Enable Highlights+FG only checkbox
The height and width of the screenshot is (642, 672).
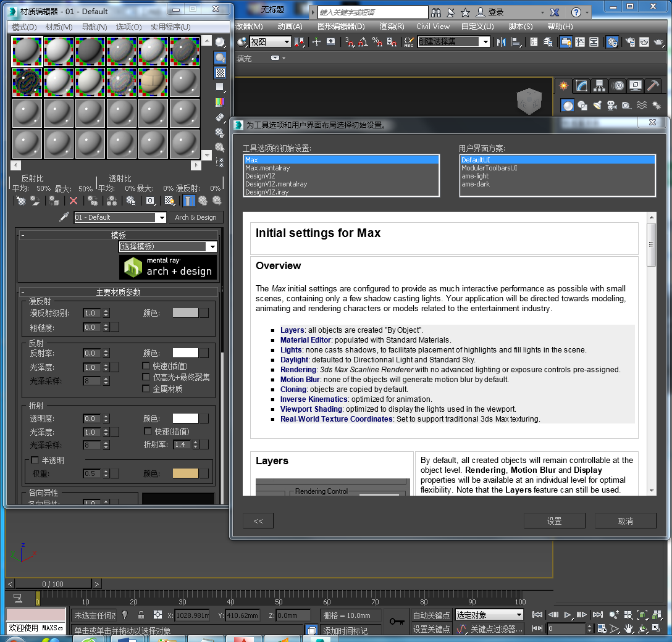pos(146,377)
